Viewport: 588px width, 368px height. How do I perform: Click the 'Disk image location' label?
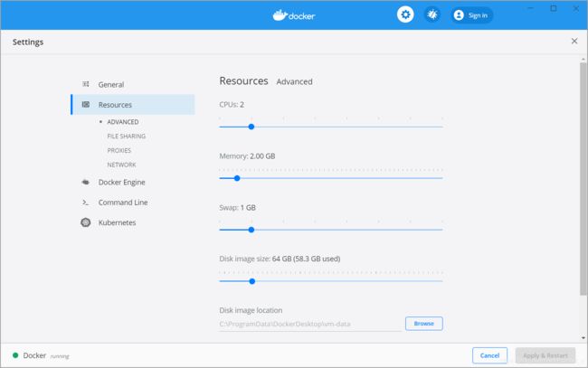[251, 310]
